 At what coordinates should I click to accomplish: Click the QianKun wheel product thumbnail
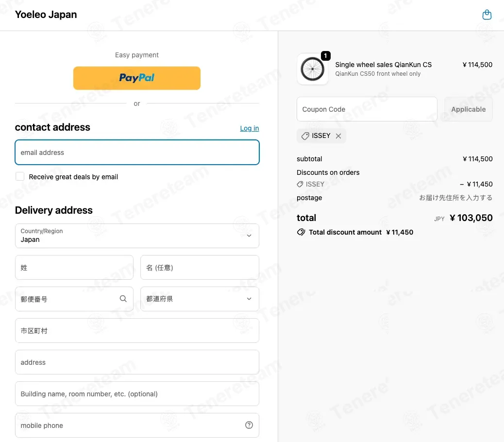pos(312,69)
